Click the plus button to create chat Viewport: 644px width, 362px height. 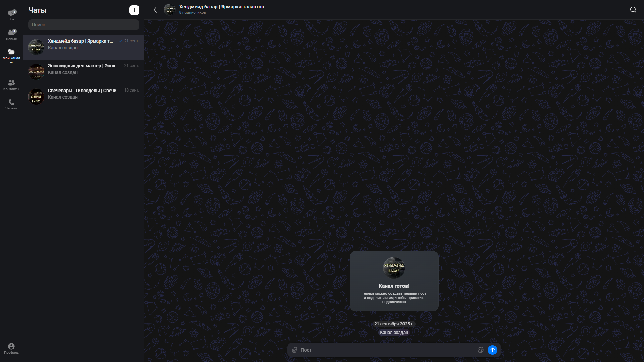tap(134, 10)
